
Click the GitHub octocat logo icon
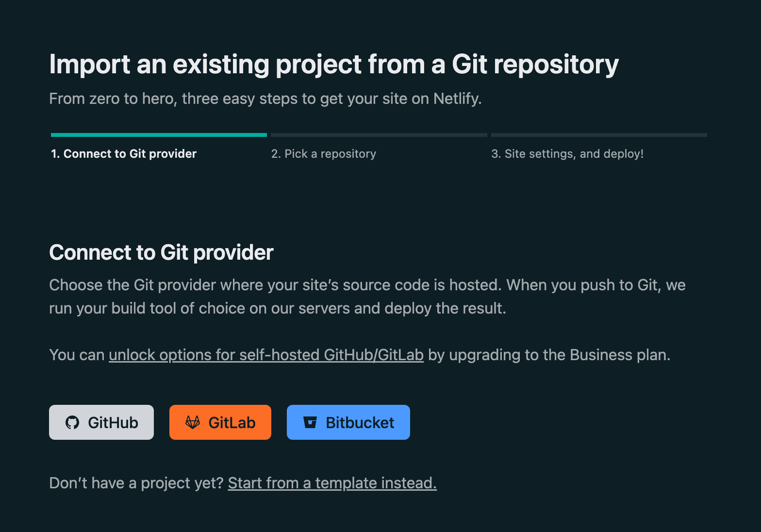(x=72, y=422)
